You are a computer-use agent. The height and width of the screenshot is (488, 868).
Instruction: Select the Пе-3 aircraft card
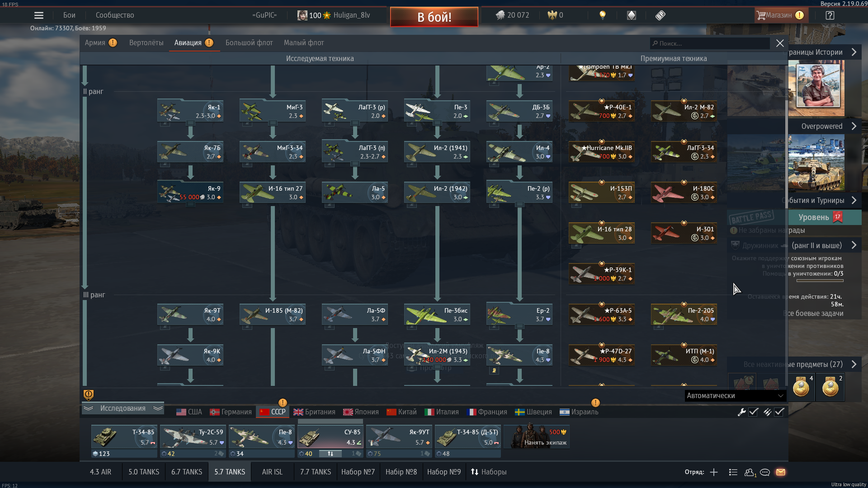pyautogui.click(x=437, y=111)
